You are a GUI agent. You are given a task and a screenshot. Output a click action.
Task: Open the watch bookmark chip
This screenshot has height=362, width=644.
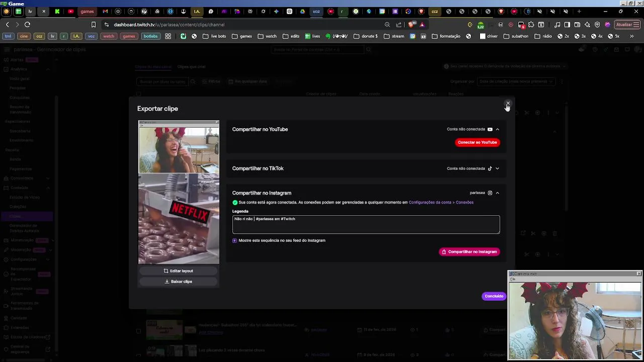[x=109, y=36]
